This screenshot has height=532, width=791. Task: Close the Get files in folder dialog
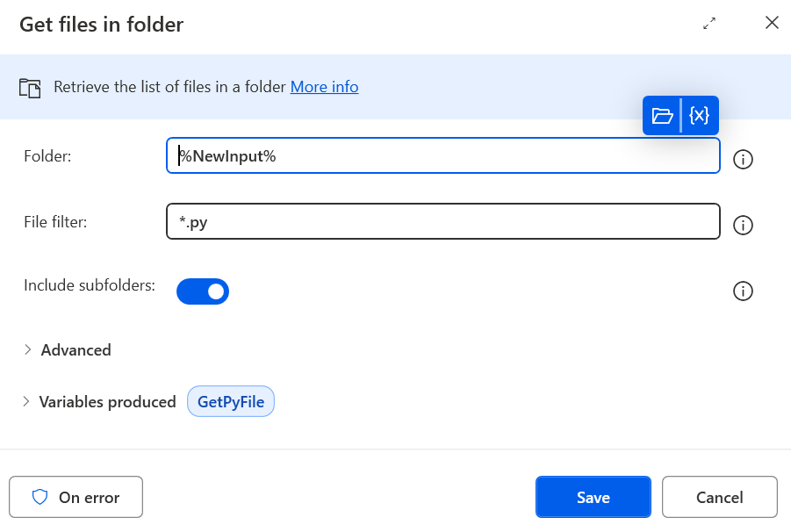point(772,23)
